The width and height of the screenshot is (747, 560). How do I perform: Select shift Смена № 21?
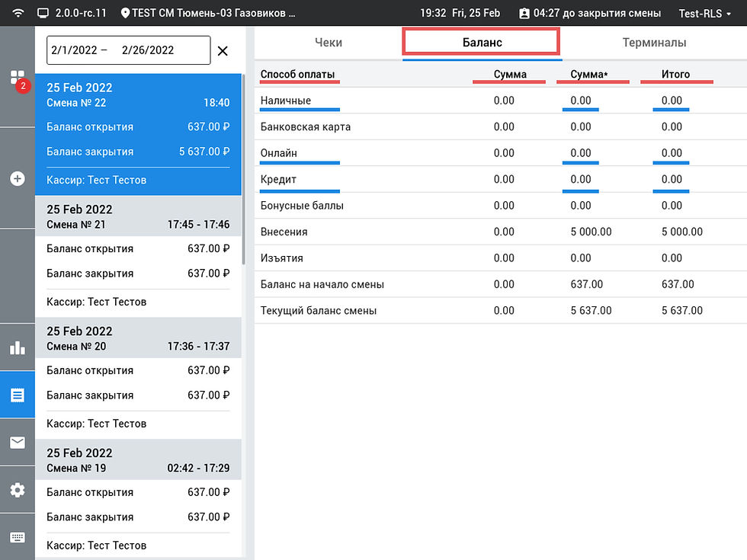(138, 257)
